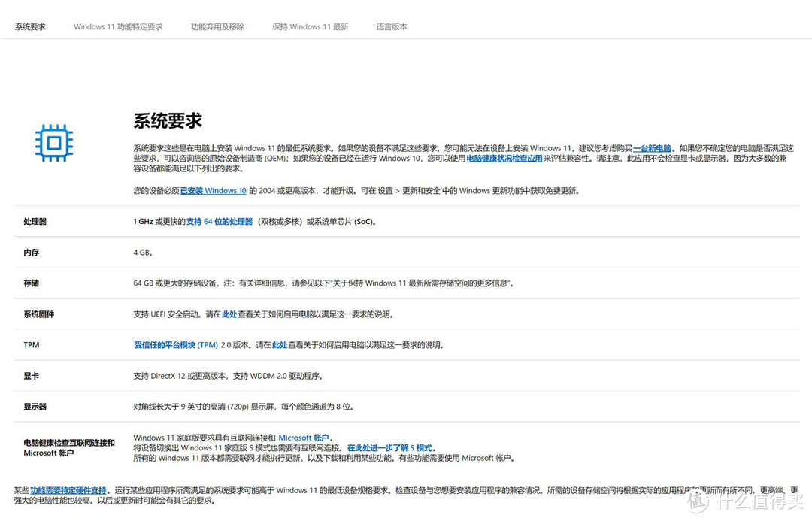Click the 受信任的平台模块 (TPM) link
The image size is (812, 521).
coord(177,344)
